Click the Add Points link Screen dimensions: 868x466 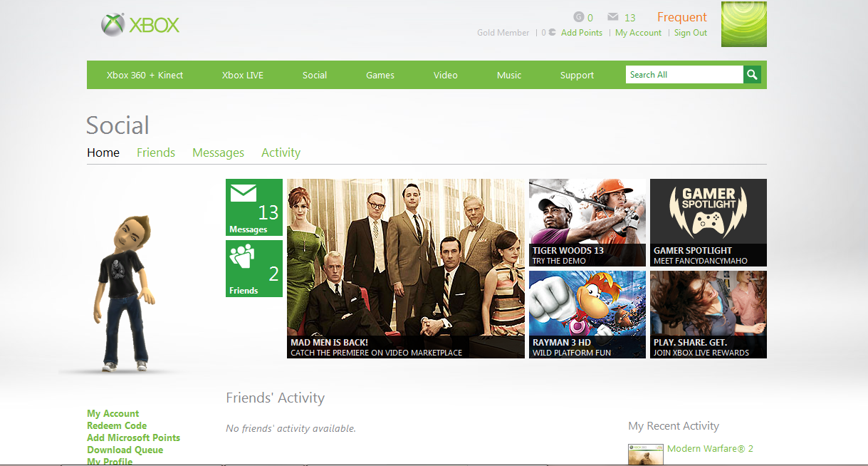582,33
